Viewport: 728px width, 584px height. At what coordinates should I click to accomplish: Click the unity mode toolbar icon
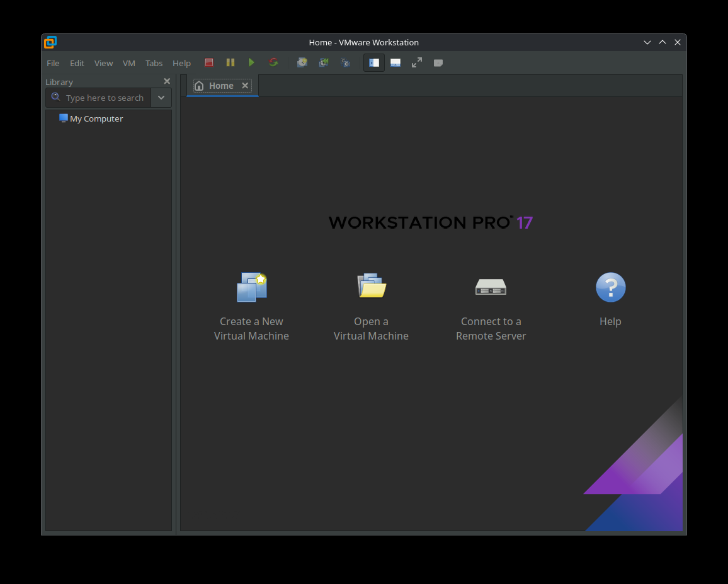[438, 63]
